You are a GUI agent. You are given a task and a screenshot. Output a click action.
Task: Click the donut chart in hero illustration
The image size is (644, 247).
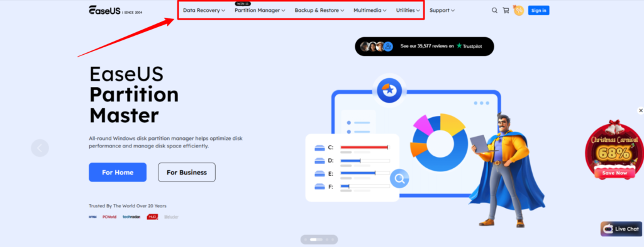(439, 143)
